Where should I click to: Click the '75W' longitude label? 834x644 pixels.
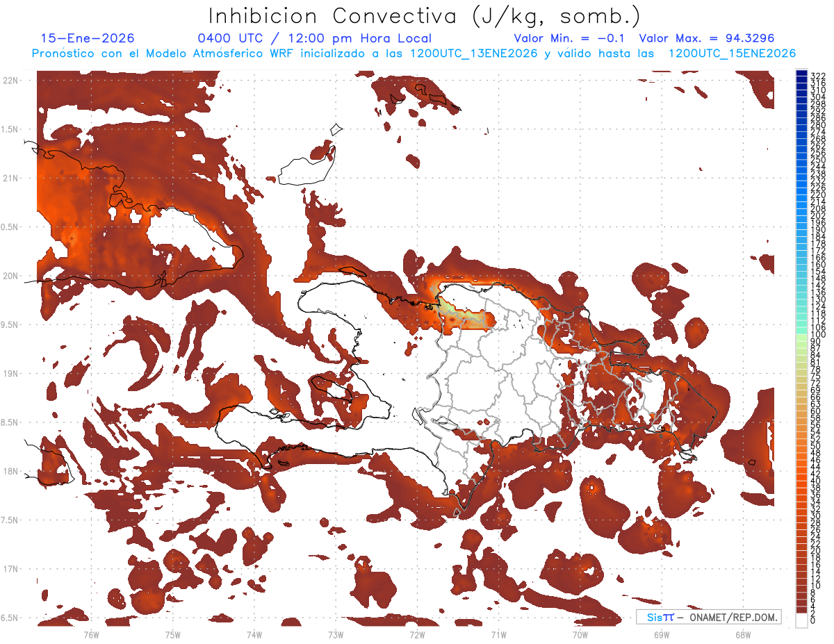173,635
